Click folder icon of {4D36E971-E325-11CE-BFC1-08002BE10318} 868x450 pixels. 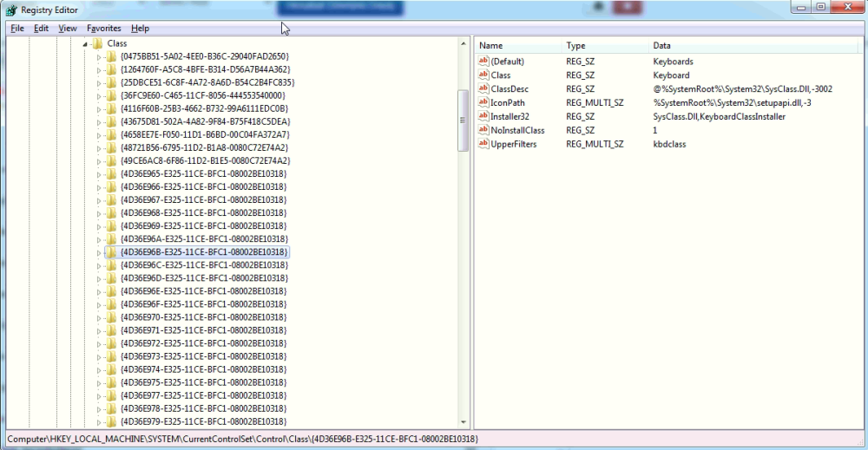[111, 330]
